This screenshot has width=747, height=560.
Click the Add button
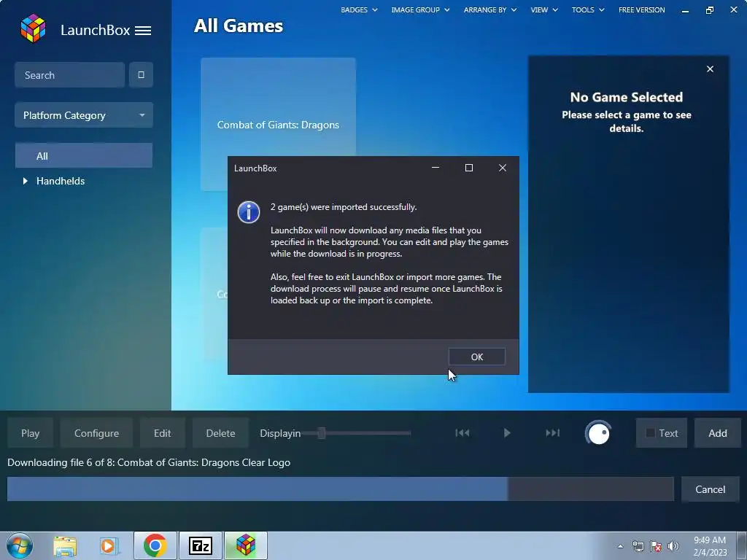point(718,433)
